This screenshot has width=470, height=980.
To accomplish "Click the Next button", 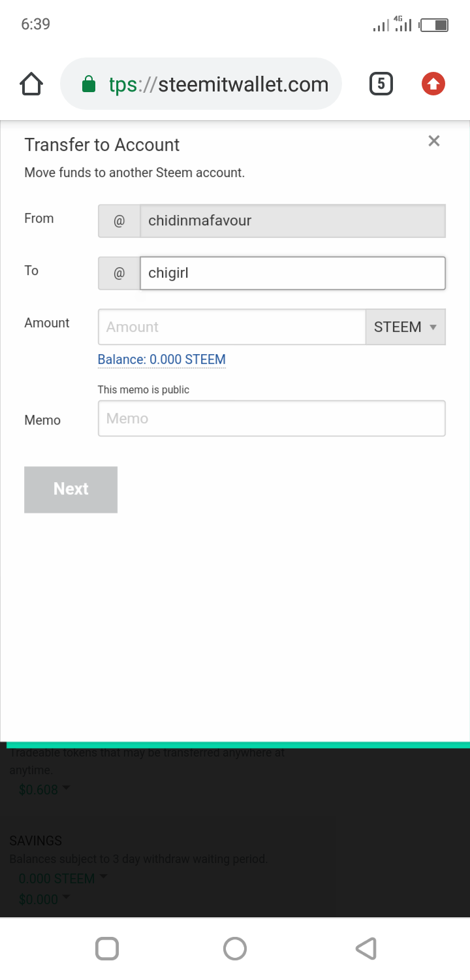I will [70, 489].
